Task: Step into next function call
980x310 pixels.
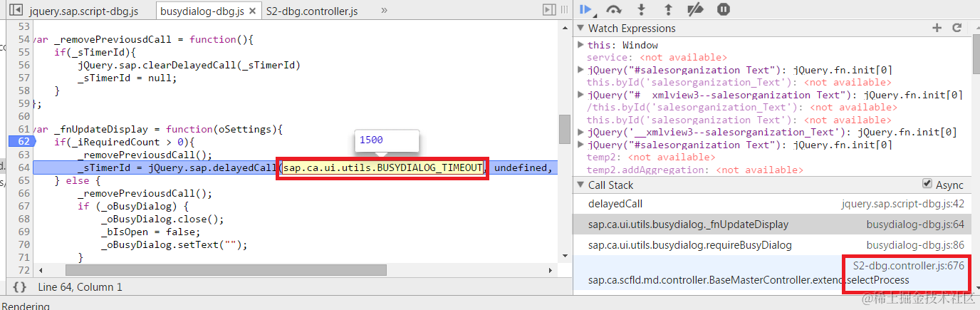Action: coord(641,9)
